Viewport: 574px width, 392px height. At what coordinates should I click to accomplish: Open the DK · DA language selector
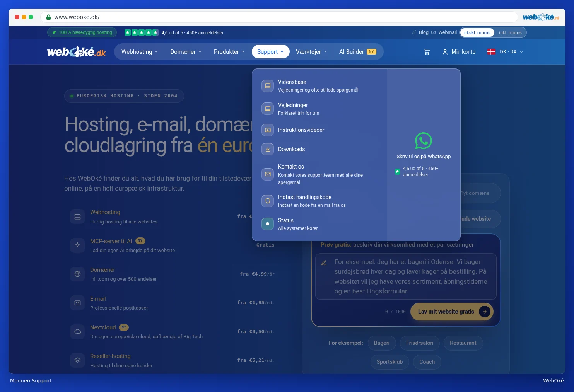click(x=505, y=52)
